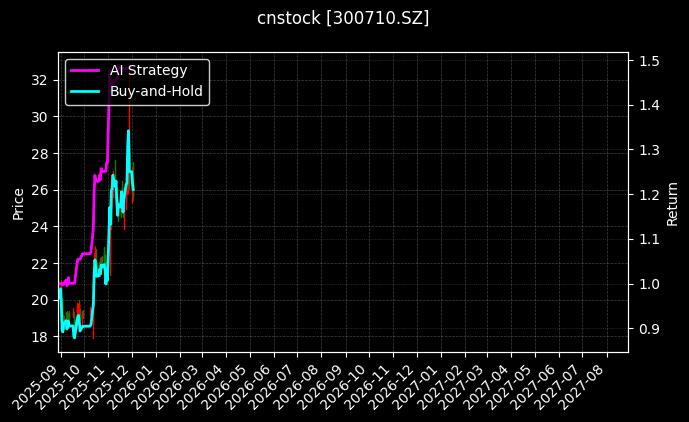
Task: Click the 1.1 return tick label
Action: coord(649,240)
